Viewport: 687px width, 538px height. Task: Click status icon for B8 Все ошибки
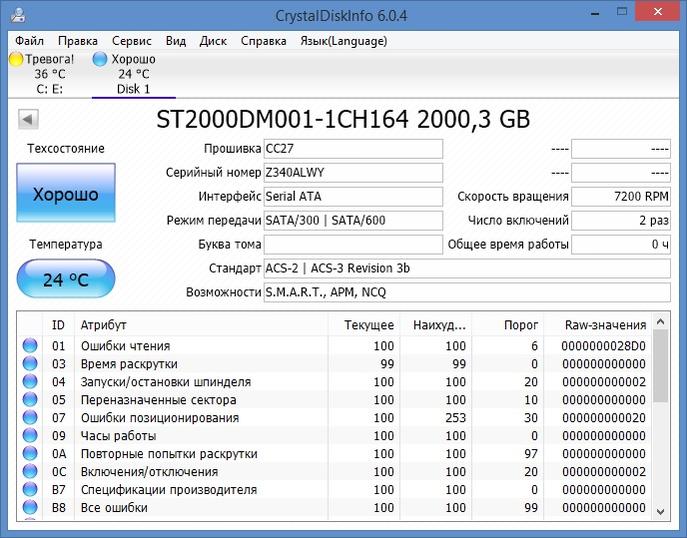30,507
